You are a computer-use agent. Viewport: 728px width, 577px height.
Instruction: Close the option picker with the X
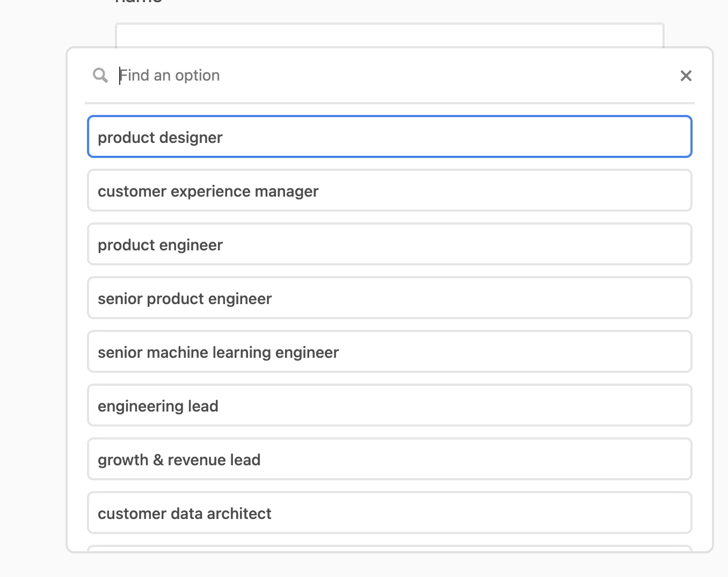686,76
